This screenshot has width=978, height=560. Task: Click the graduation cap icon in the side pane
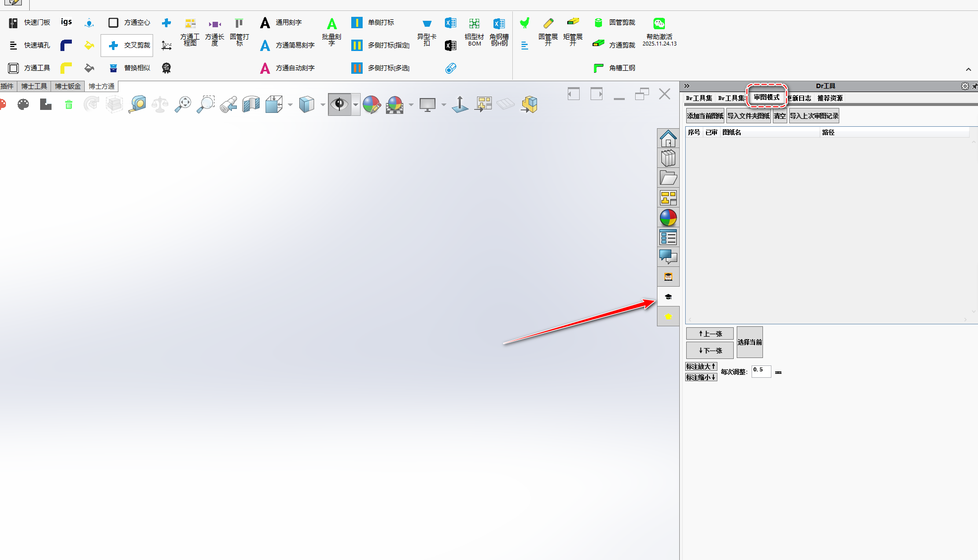(x=668, y=297)
